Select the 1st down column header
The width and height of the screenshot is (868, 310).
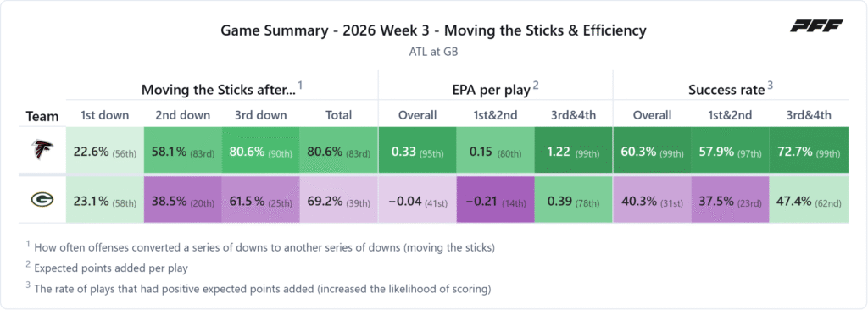[x=104, y=115]
